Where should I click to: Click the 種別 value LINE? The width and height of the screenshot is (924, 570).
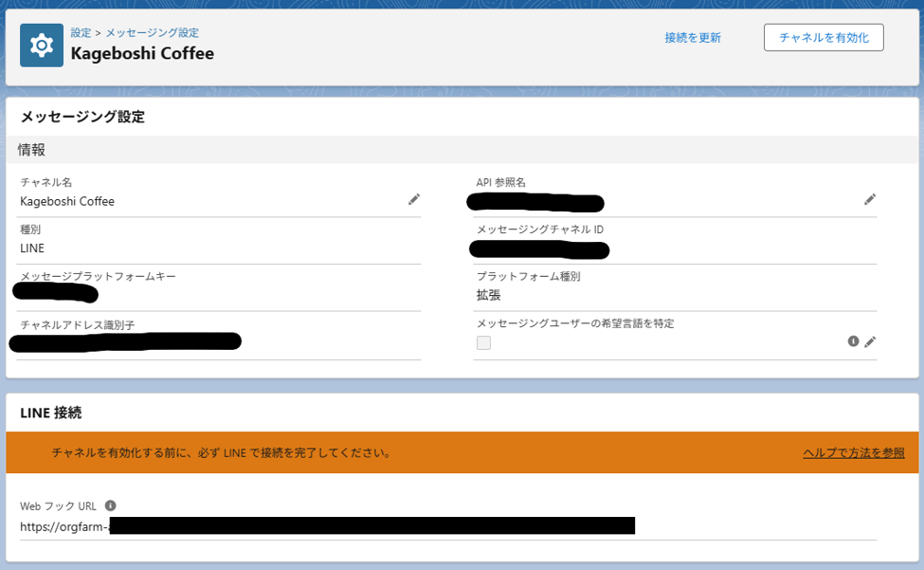[x=32, y=248]
